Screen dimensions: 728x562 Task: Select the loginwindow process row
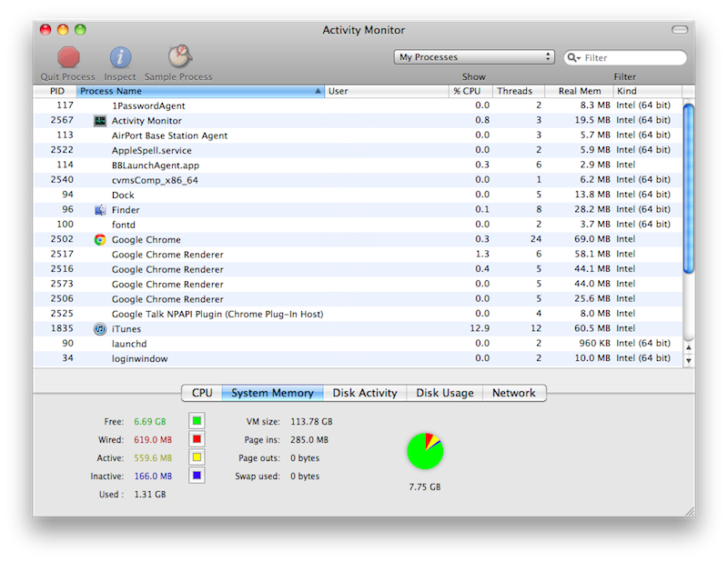click(358, 358)
